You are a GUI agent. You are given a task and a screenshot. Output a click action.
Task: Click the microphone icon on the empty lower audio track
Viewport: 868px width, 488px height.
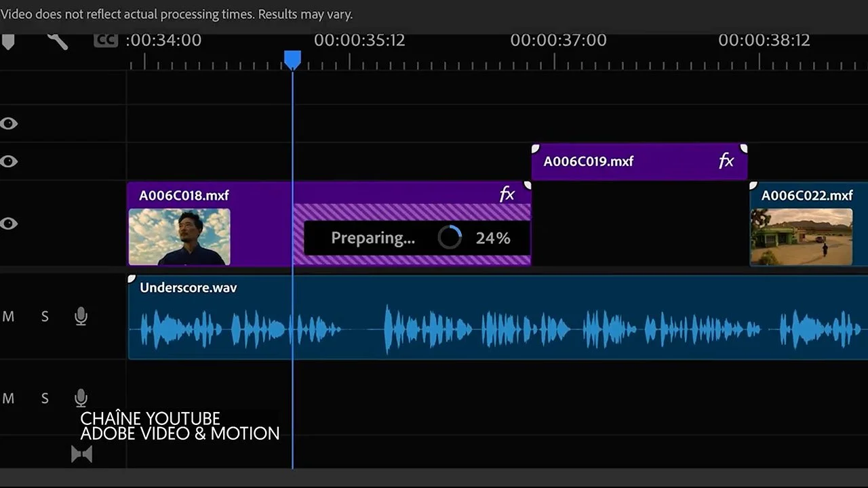click(81, 399)
